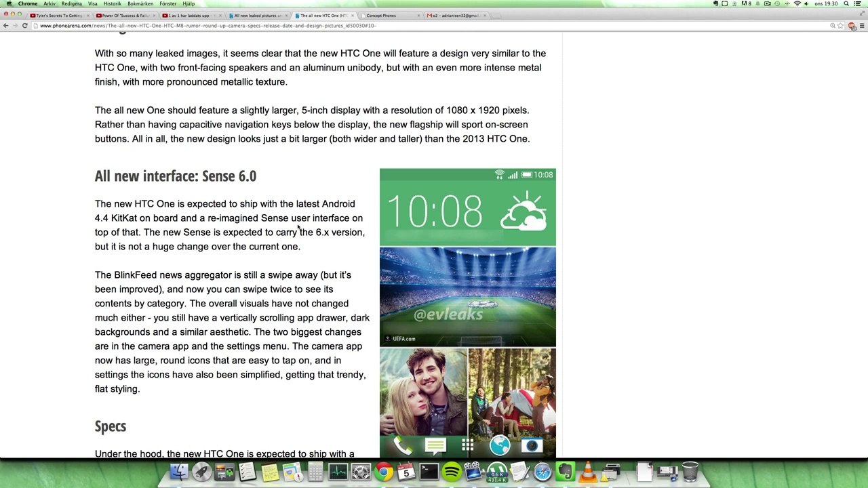Open Terminal from the dock
Viewport: 868px width, 488px height.
click(x=429, y=471)
